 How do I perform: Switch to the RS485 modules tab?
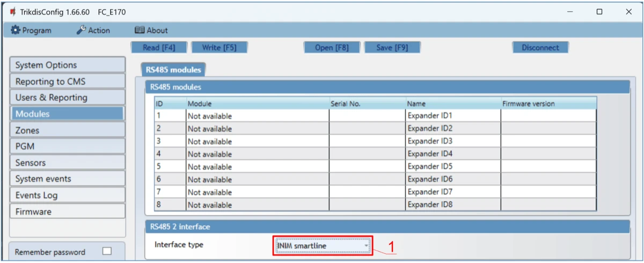(x=173, y=70)
